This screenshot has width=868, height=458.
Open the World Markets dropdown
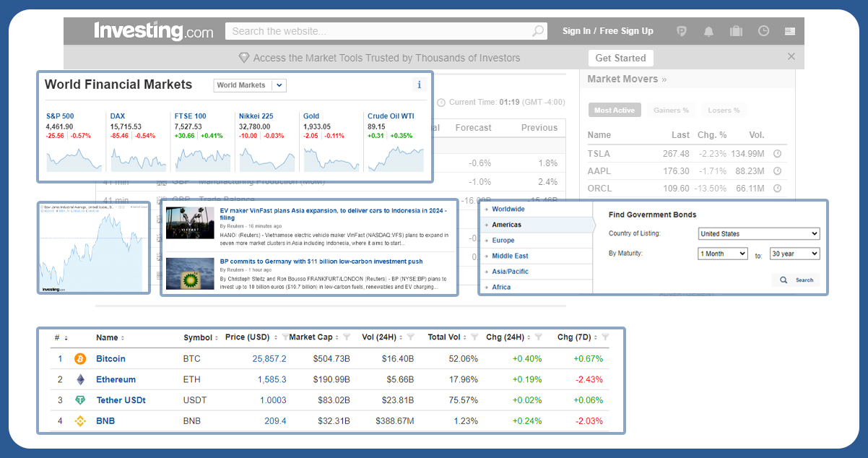point(250,85)
